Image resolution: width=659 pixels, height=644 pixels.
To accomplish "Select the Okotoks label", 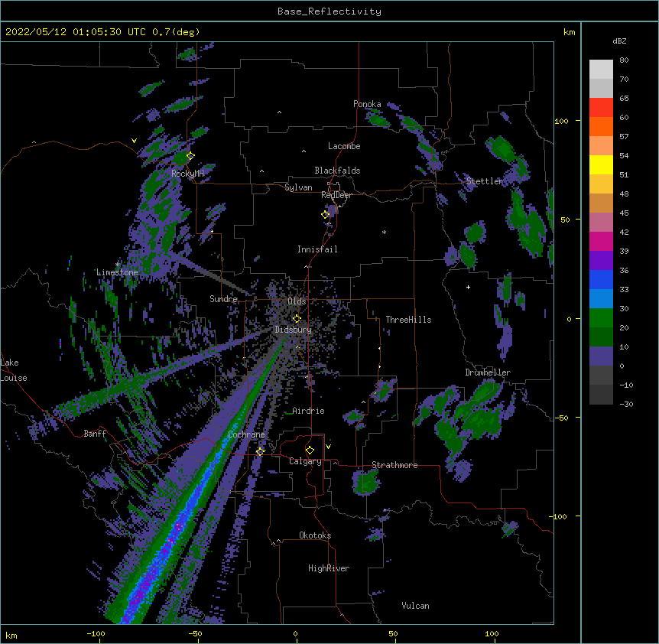I will point(315,535).
